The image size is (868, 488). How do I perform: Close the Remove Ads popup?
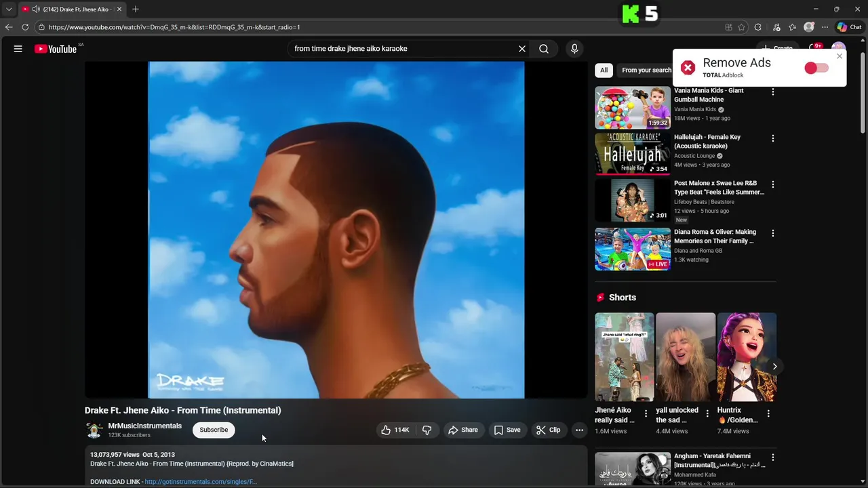coord(840,56)
